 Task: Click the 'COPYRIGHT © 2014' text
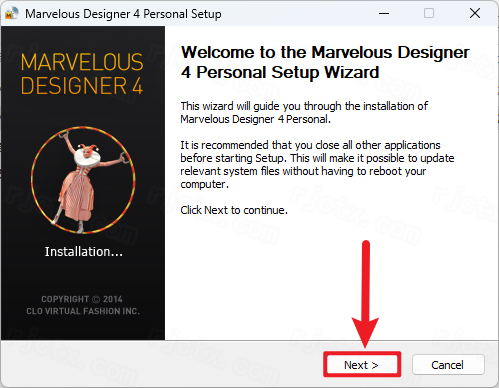pos(82,299)
